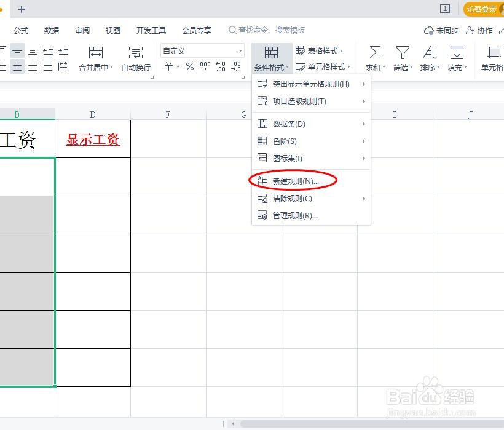Open 突出显示单元格规则(H) submenu
Screen dimensions: 504x430
[311, 84]
